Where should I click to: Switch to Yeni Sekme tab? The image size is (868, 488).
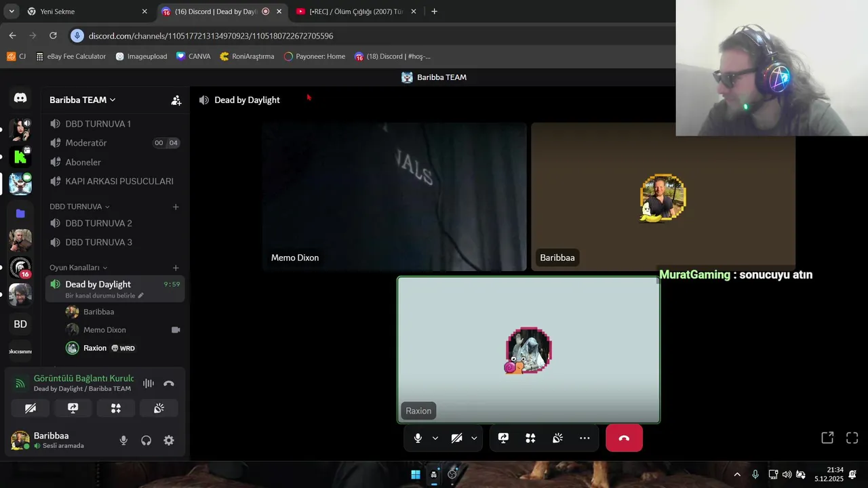click(87, 12)
